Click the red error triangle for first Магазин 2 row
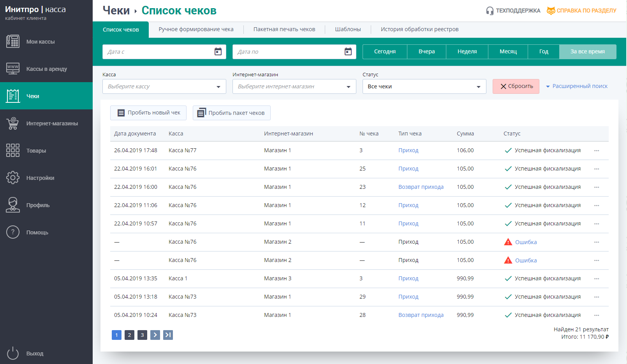 pos(508,242)
